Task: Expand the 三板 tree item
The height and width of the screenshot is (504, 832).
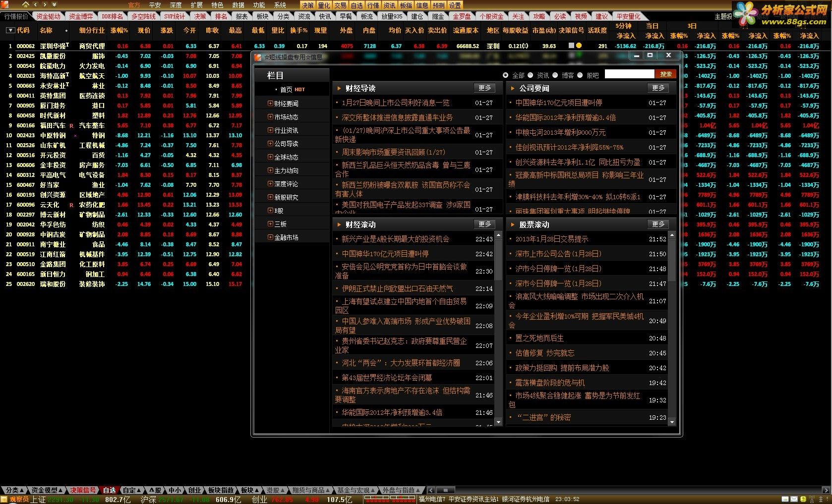Action: [270, 224]
